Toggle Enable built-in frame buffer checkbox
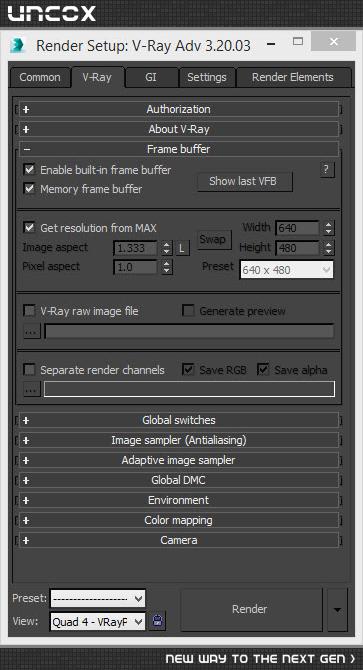The width and height of the screenshot is (363, 670). point(29,170)
